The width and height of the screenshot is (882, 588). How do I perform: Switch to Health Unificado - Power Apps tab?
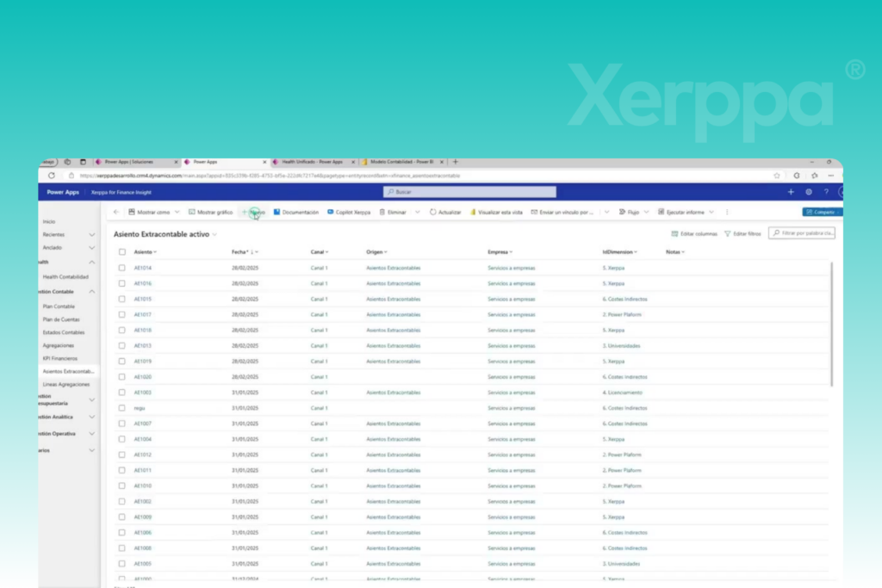(313, 162)
